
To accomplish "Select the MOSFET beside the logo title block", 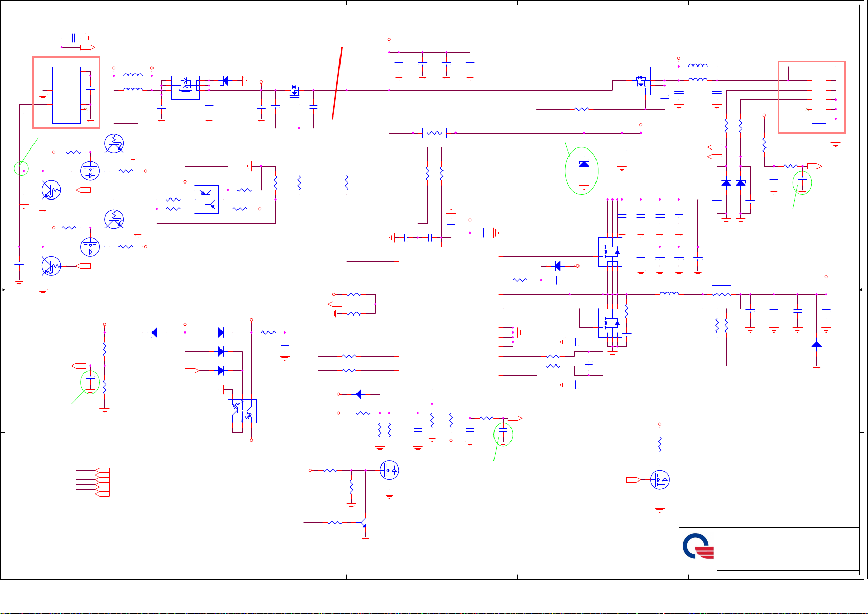I will pyautogui.click(x=660, y=480).
